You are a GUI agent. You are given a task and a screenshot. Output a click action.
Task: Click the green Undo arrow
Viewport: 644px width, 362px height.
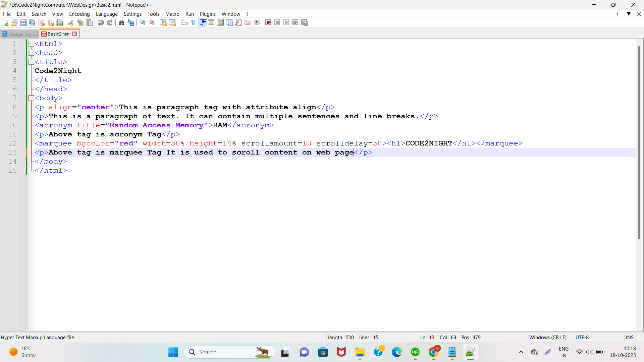click(101, 22)
